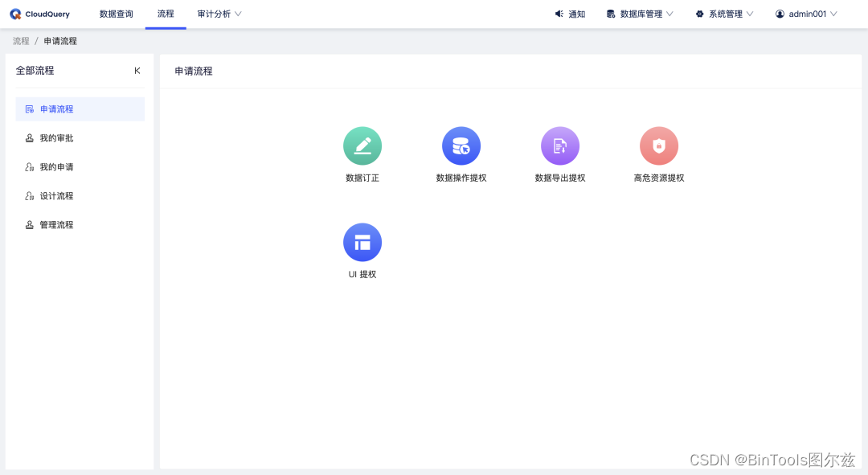Image resolution: width=868 pixels, height=475 pixels.
Task: Expand the 审计分析 dropdown menu
Action: pyautogui.click(x=219, y=14)
